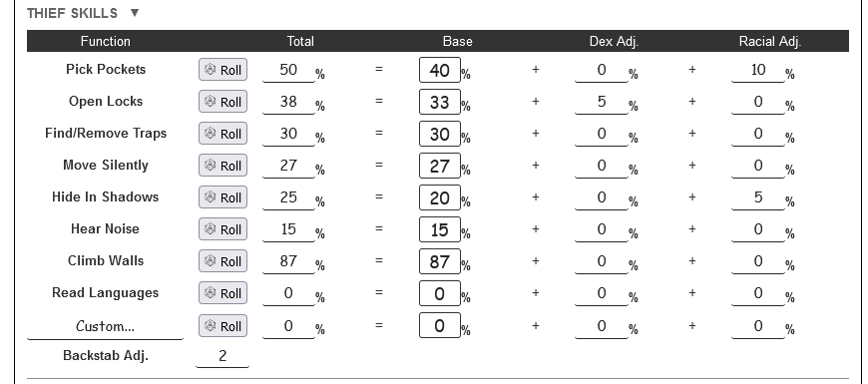Roll the Hide In Shadows skill
This screenshot has height=384, width=868.
click(x=223, y=197)
